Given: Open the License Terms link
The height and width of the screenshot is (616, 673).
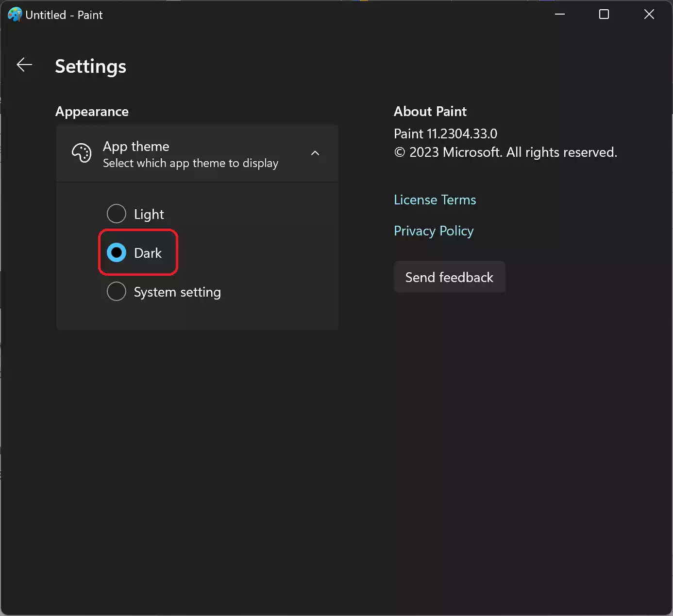Looking at the screenshot, I should coord(435,200).
